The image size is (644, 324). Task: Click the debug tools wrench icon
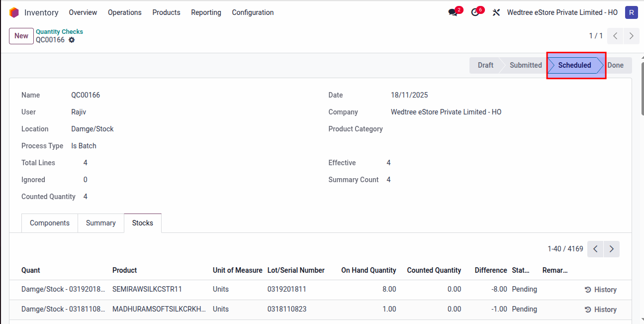496,12
